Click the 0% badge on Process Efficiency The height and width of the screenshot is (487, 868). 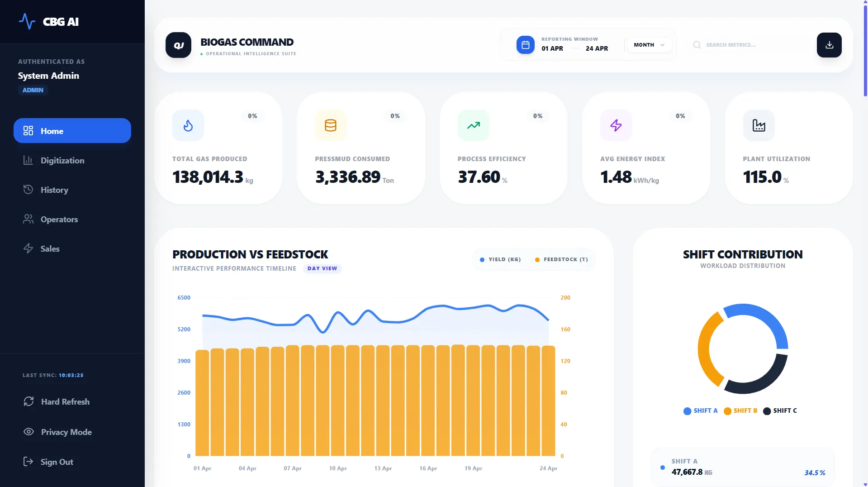[x=537, y=116]
